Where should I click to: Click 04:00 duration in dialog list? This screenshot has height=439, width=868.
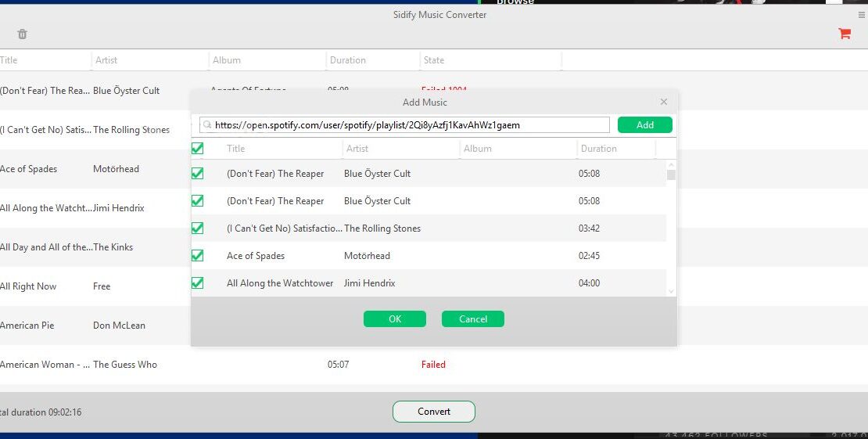[x=589, y=282]
